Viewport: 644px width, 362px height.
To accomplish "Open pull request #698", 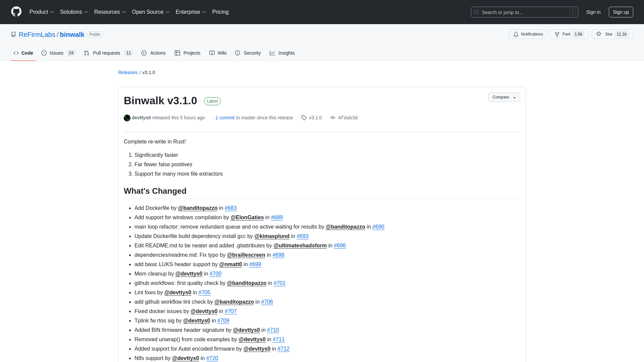I will click(278, 255).
